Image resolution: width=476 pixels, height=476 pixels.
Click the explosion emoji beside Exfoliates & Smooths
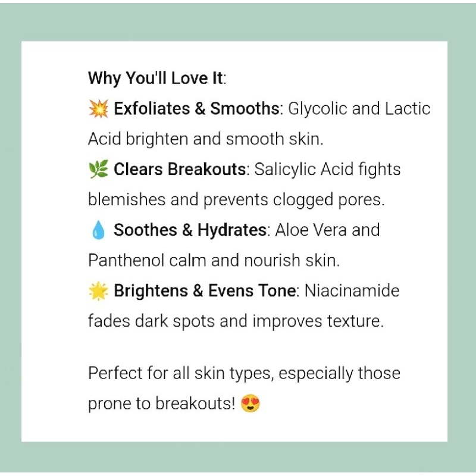98,109
